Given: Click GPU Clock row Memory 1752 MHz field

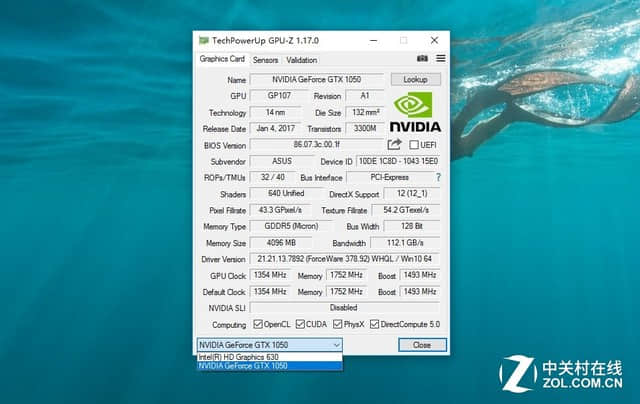Looking at the screenshot, I should (346, 275).
